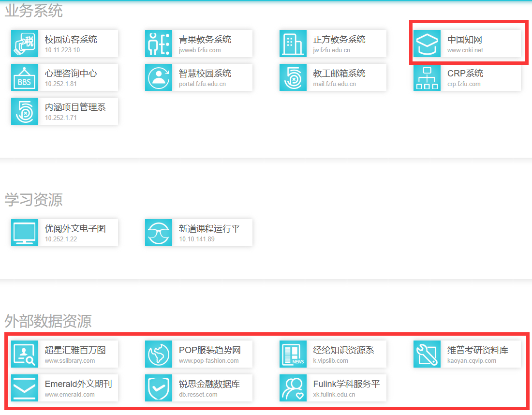Click the 教工邮箱系统 icon
Screen dimensions: 532x415
[x=293, y=77]
